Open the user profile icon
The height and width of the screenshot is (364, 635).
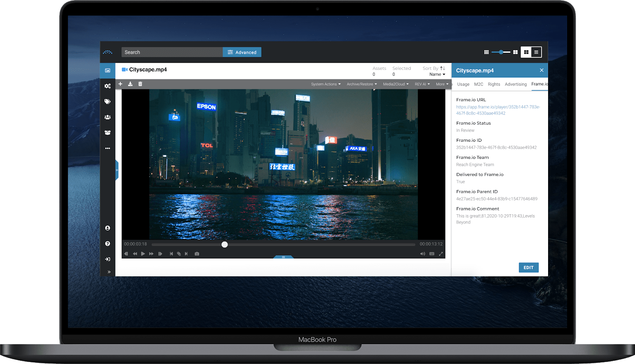tap(108, 228)
